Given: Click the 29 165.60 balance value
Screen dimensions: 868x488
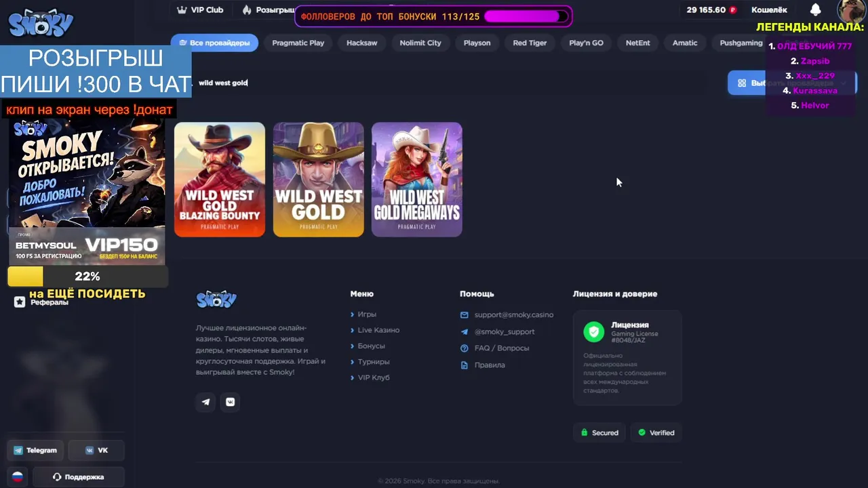Looking at the screenshot, I should click(706, 10).
